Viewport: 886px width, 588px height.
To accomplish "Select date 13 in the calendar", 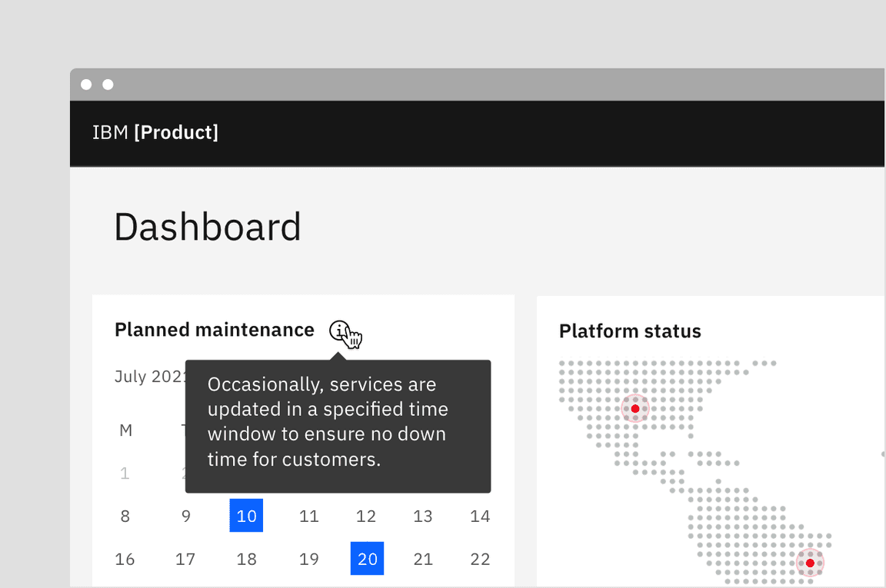I will pyautogui.click(x=423, y=516).
